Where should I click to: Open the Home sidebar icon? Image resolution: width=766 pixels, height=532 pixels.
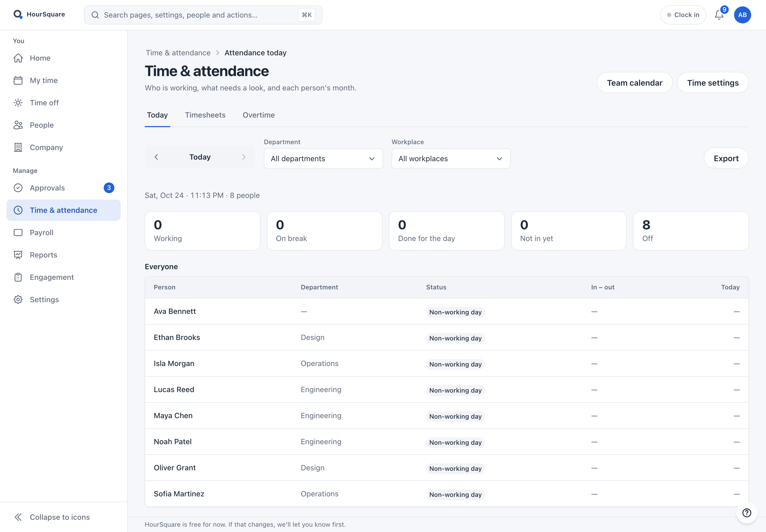tap(18, 58)
